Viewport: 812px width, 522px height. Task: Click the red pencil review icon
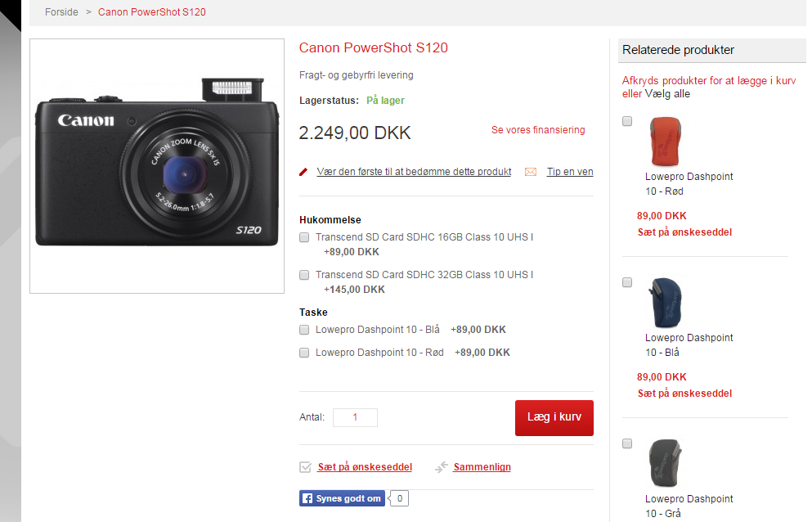tap(303, 172)
